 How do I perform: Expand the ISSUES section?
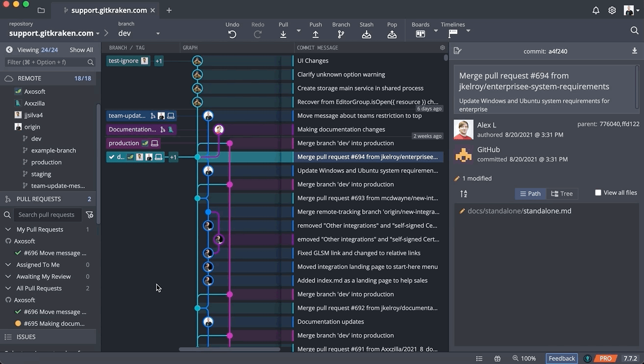coord(48,337)
